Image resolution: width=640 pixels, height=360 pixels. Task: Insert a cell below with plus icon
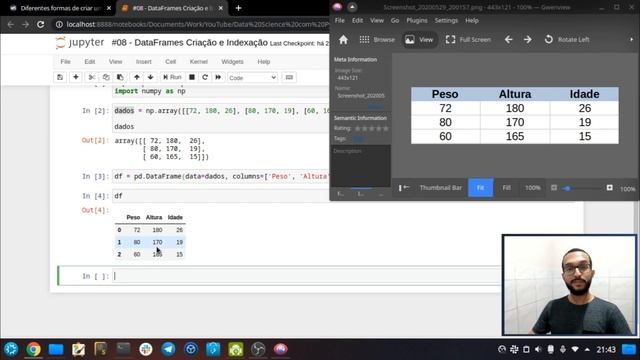point(76,77)
